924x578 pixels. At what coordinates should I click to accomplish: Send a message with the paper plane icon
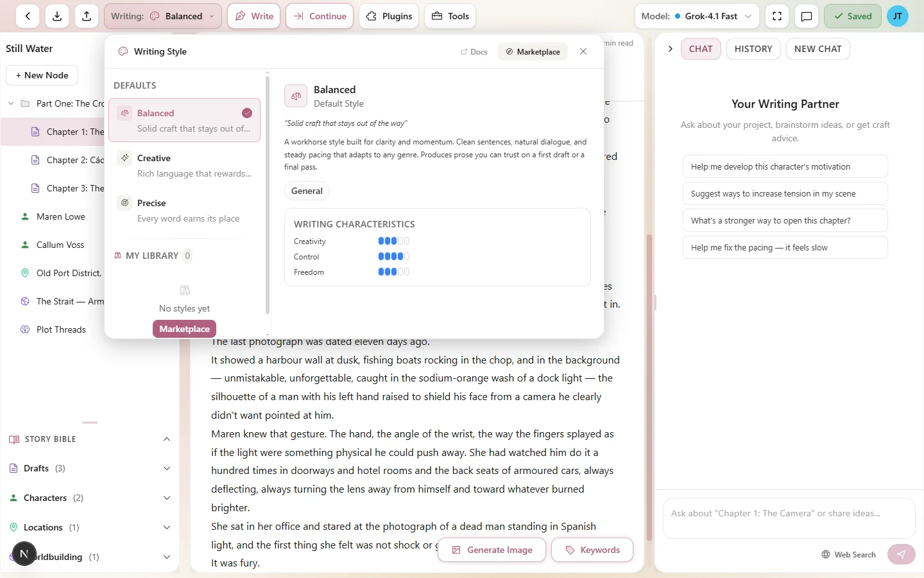pyautogui.click(x=901, y=554)
